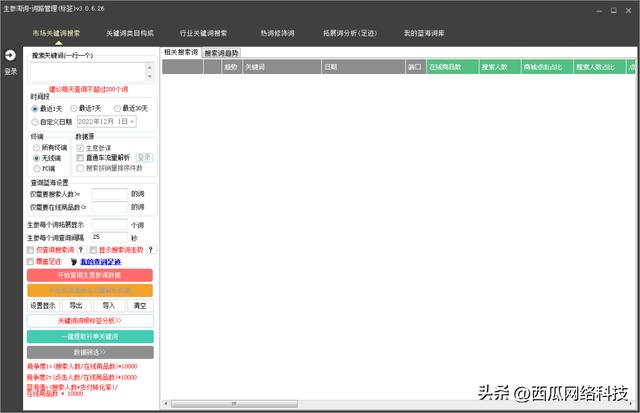Viewport: 640px width, 413px height.
Task: Minimize the application window
Action: [x=599, y=11]
